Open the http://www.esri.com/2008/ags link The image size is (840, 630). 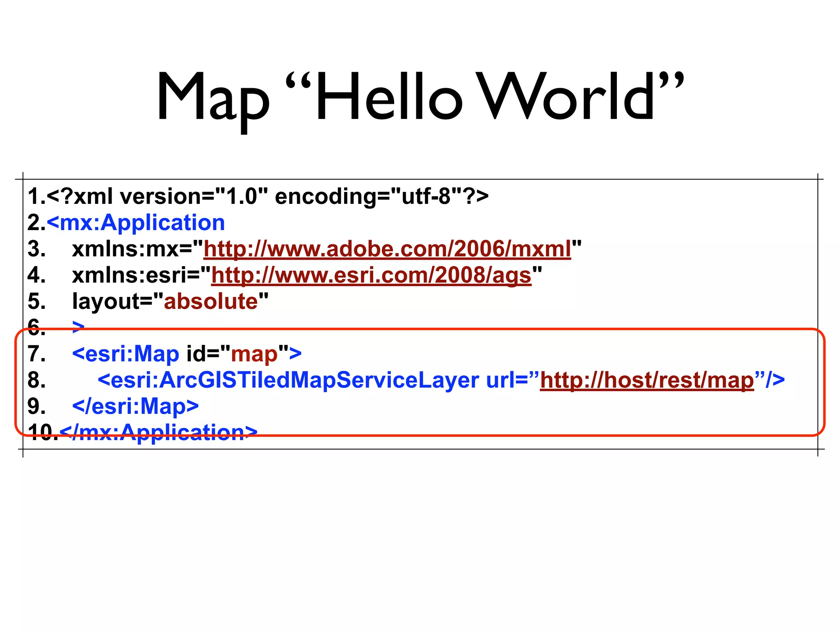point(371,275)
